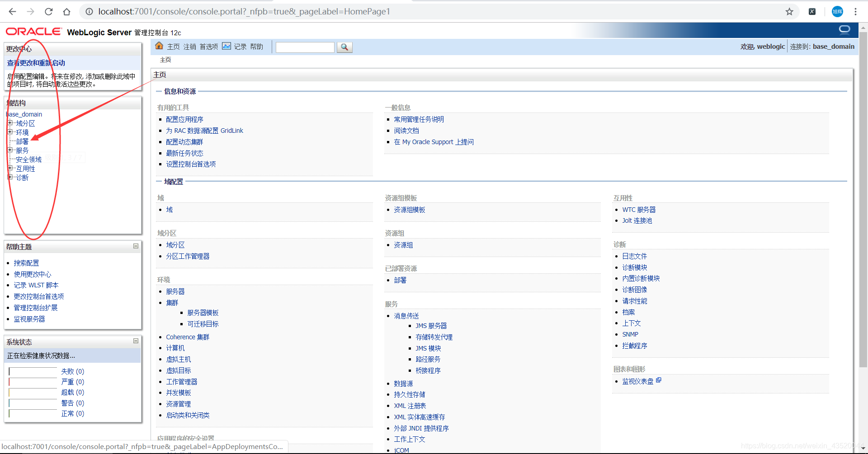This screenshot has width=868, height=454.
Task: Select 部署 in the domain tree
Action: point(22,141)
